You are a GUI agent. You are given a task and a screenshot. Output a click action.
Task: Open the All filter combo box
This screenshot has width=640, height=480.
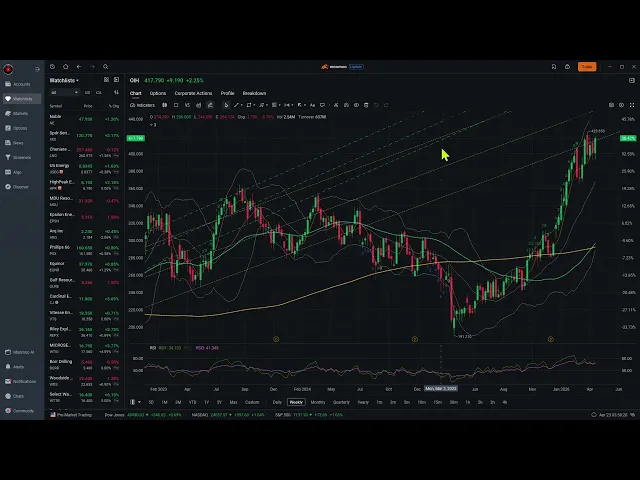[x=64, y=93]
